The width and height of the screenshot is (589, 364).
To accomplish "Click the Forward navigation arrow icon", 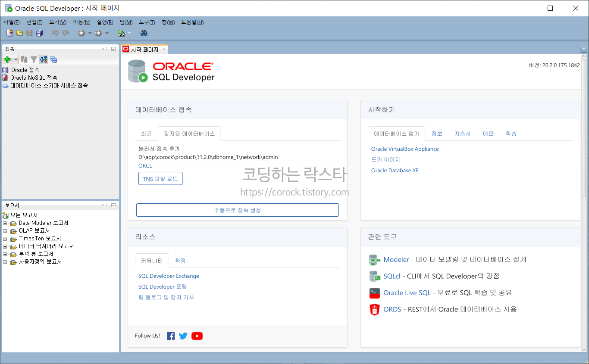I will tap(98, 33).
